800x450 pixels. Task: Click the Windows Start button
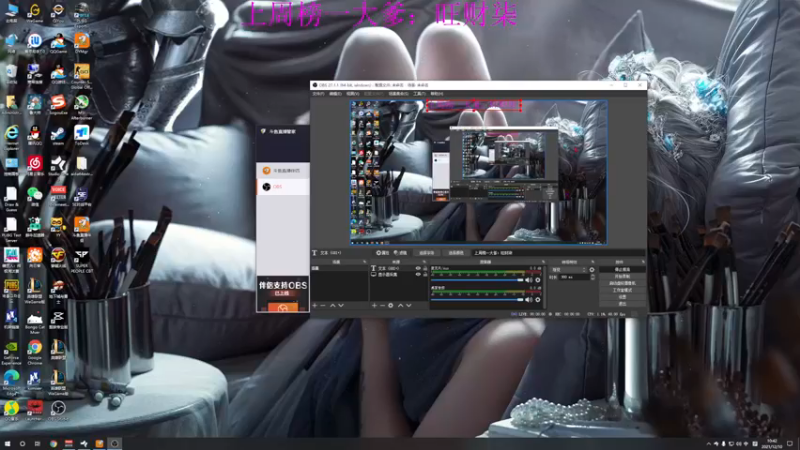[x=7, y=444]
